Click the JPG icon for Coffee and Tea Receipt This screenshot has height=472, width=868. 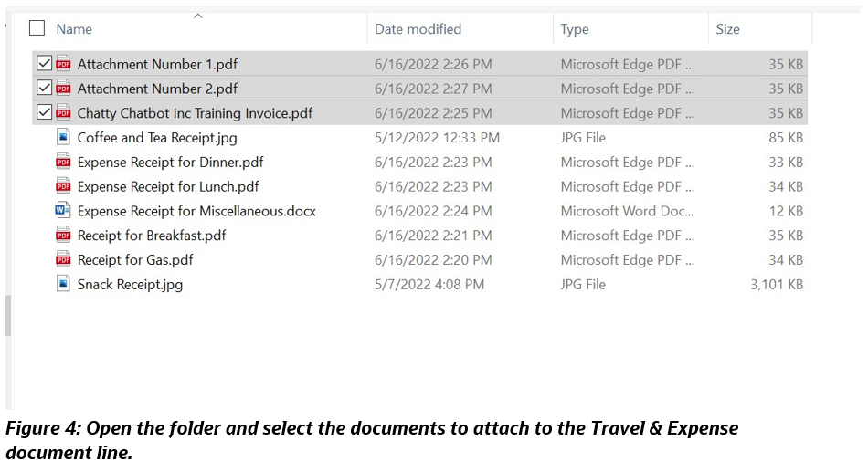(63, 138)
